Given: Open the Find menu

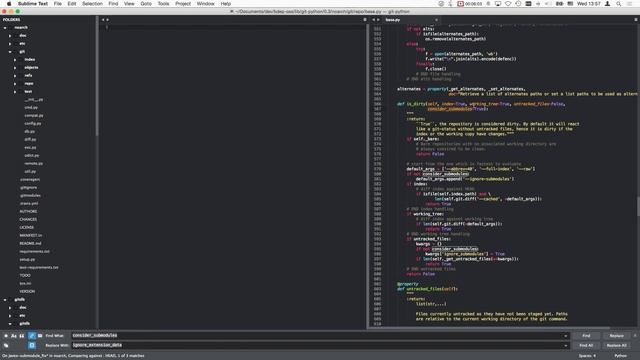Looking at the screenshot, I should (x=113, y=4).
